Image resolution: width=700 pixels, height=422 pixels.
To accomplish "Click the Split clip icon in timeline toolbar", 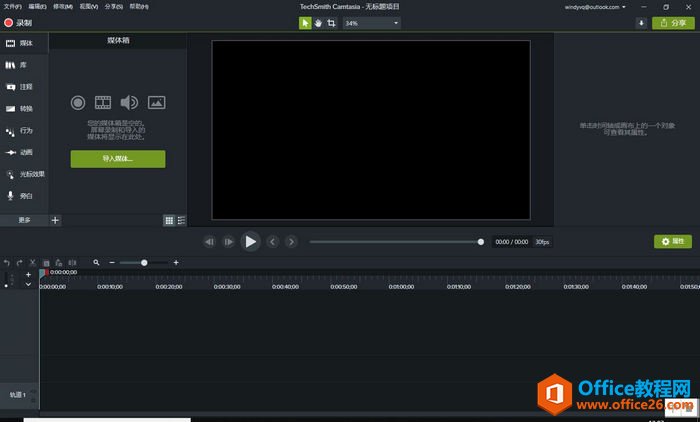I will click(x=73, y=262).
